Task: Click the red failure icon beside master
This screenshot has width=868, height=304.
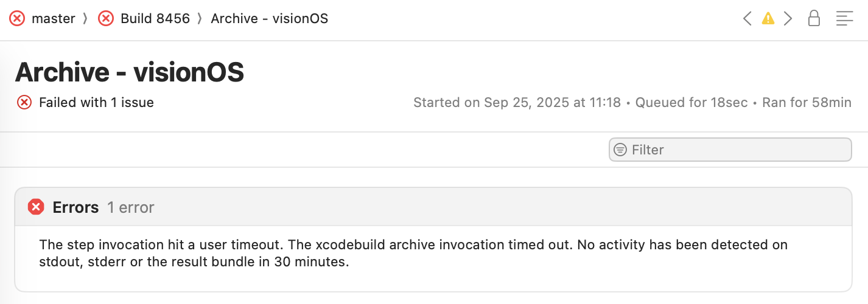Action: (x=18, y=19)
